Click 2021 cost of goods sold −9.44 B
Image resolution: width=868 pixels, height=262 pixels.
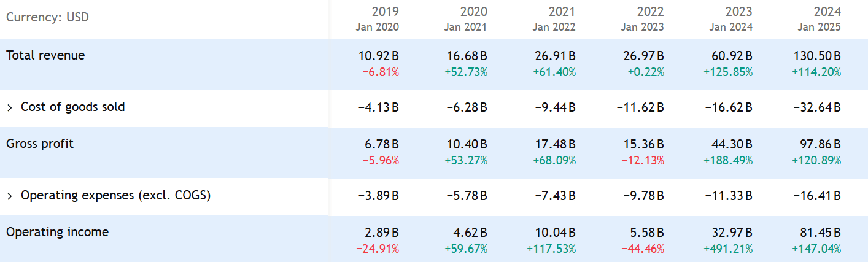tap(554, 107)
